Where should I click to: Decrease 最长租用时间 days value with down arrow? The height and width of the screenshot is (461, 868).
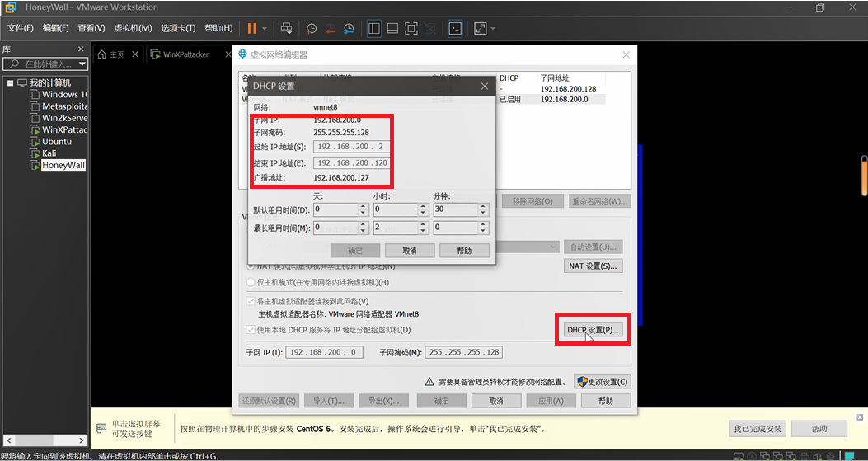pyautogui.click(x=364, y=231)
